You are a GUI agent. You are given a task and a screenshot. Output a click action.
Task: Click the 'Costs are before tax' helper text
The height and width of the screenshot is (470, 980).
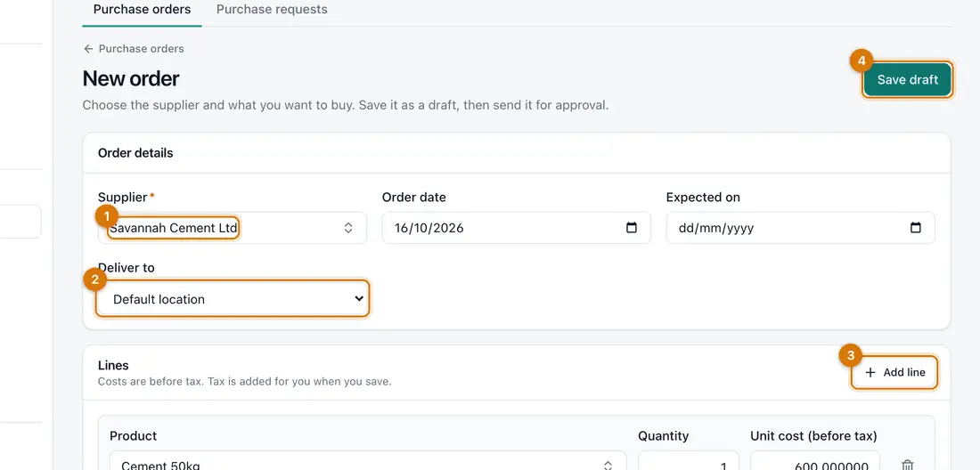point(245,381)
